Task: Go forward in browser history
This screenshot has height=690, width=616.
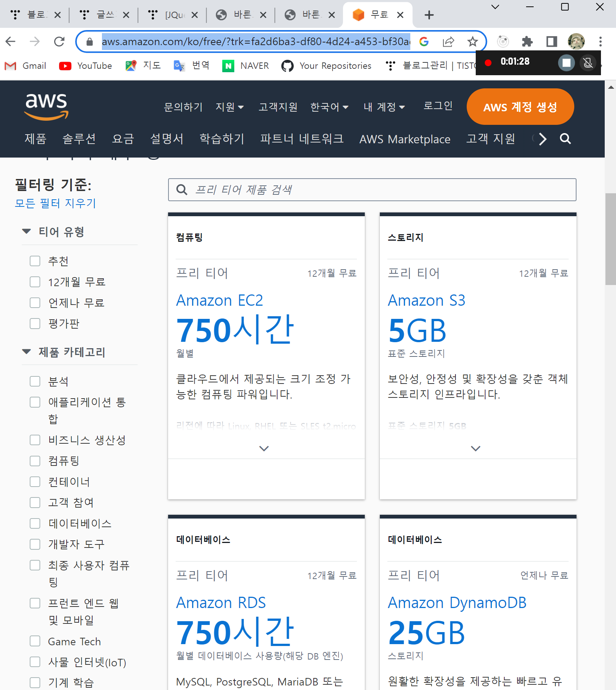Action: coord(35,41)
